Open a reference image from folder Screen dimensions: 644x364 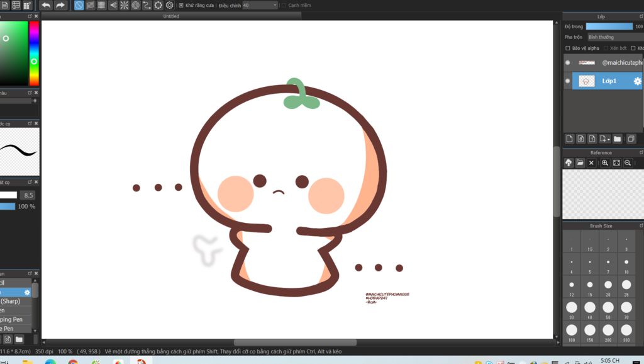click(579, 163)
